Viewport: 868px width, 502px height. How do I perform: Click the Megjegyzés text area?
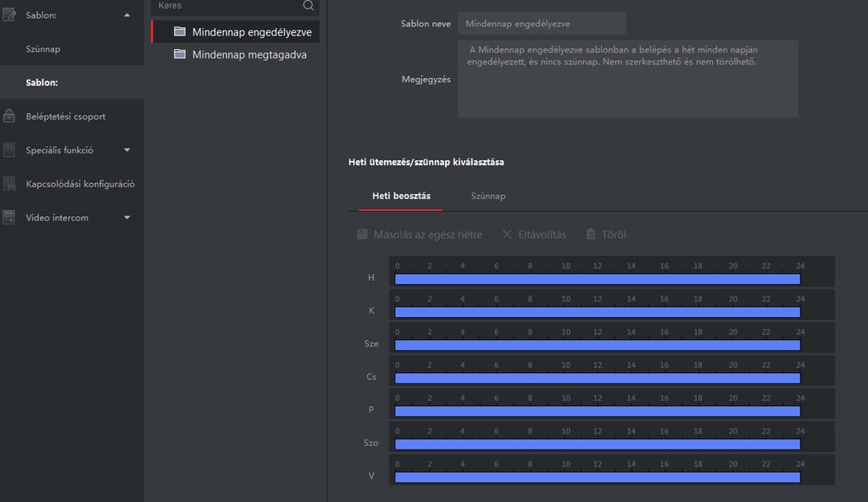(628, 78)
